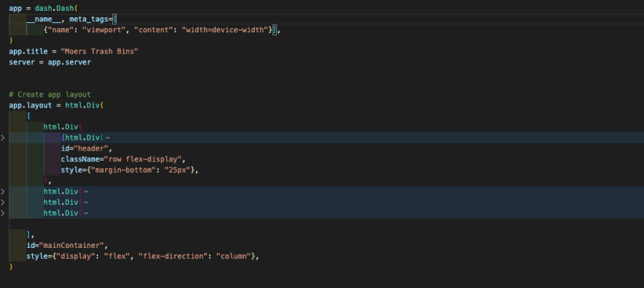Viewport: 644px width, 288px height.
Task: Expand the middle collapsed html.Div row arrow
Action: tap(3, 202)
